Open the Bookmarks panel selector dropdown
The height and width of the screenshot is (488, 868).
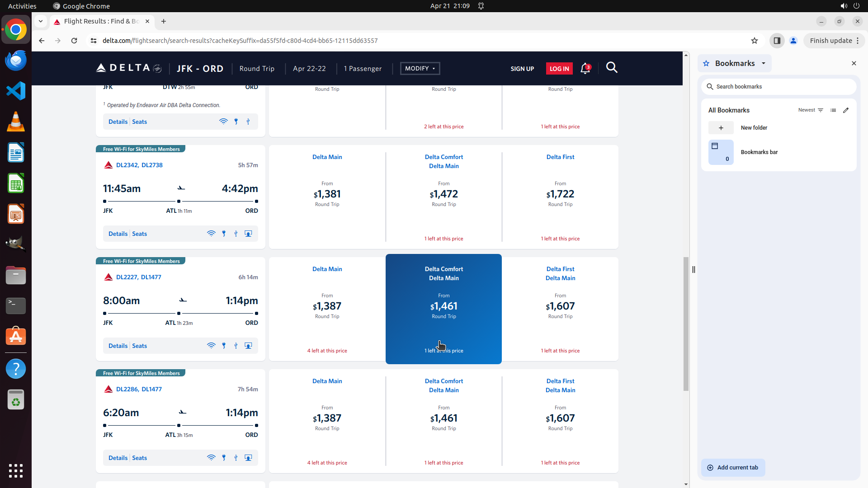click(x=764, y=63)
